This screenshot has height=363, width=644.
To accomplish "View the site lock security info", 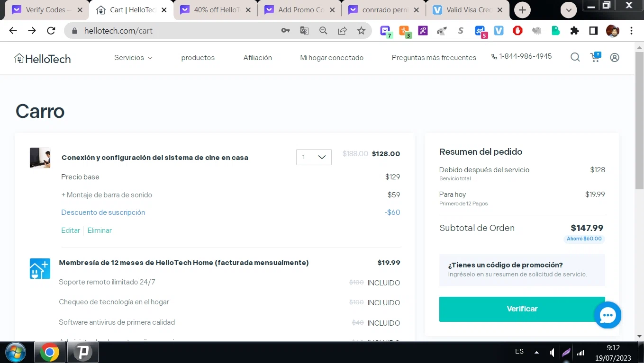I will click(74, 31).
